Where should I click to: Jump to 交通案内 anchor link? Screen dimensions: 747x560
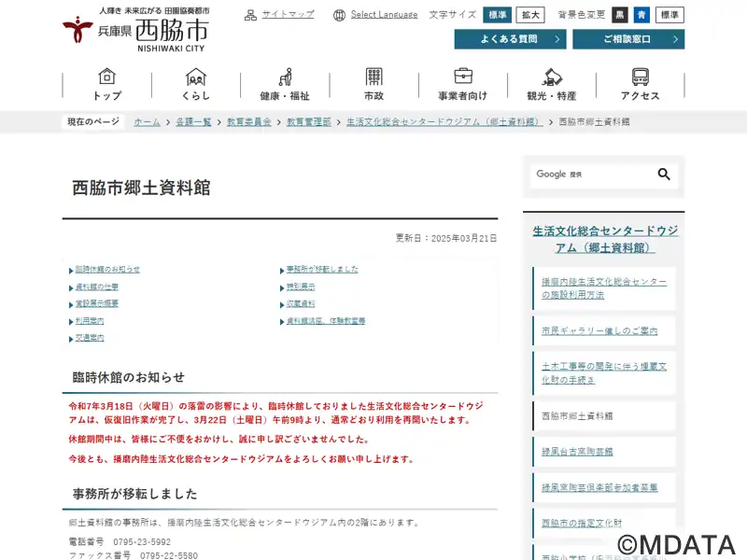pyautogui.click(x=90, y=338)
